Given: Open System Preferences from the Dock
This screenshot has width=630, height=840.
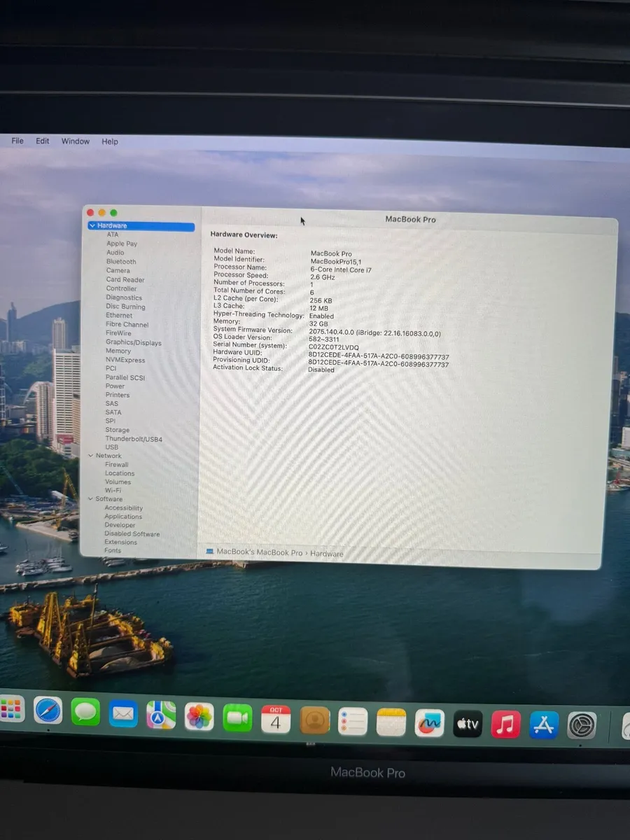Looking at the screenshot, I should point(582,723).
